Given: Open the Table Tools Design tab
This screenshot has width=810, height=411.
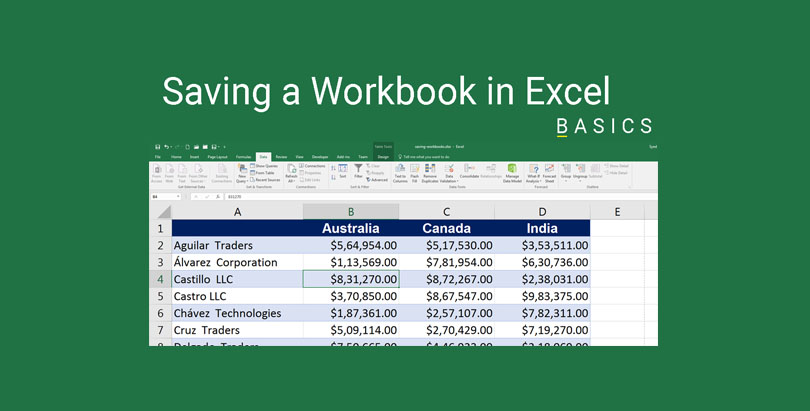Looking at the screenshot, I should (x=383, y=157).
